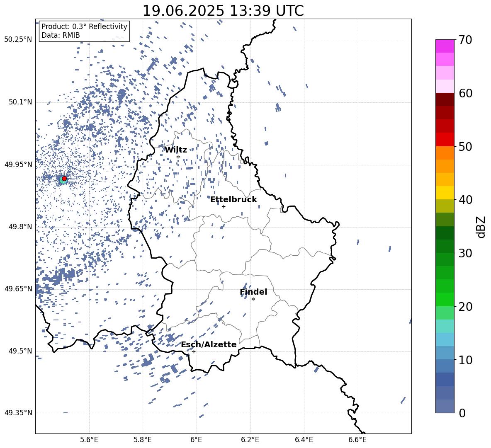This screenshot has height=448, width=491.
Task: Click the 6.2°E longitude label
Action: click(x=250, y=440)
